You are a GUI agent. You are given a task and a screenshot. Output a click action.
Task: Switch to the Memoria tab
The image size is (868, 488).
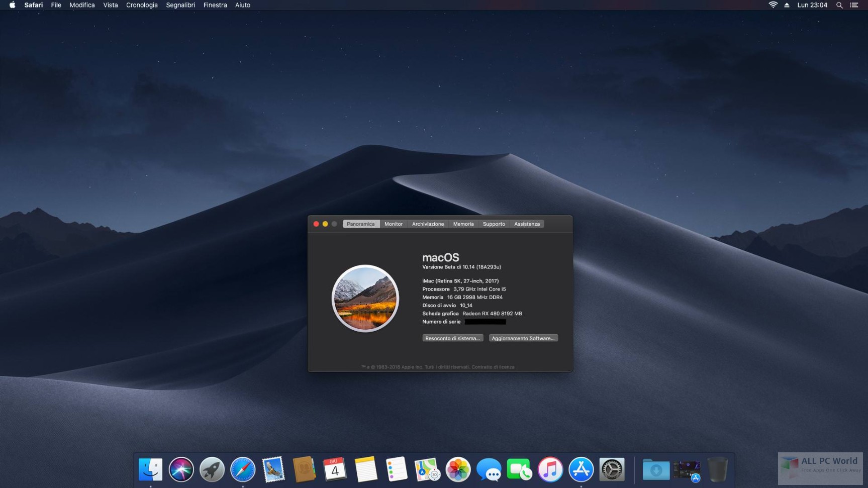[463, 224]
